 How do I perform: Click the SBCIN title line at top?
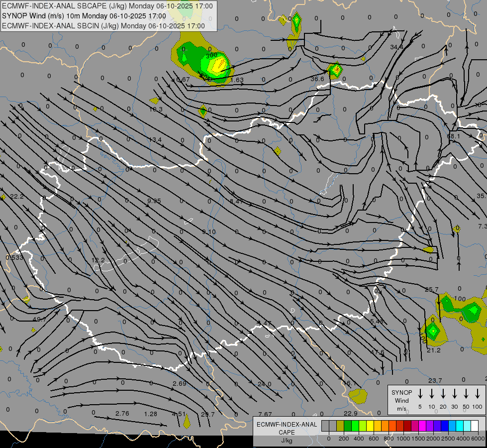point(103,26)
